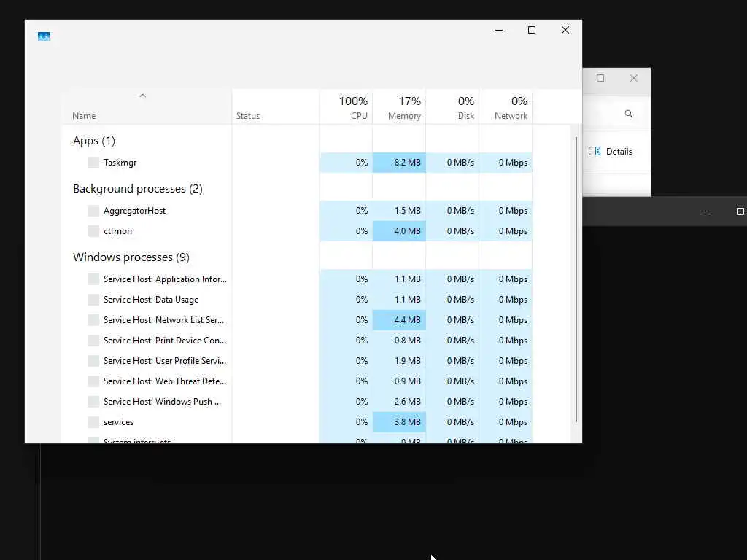Maximize the background window behind Task Manager
Image resolution: width=747 pixels, height=560 pixels.
click(600, 78)
